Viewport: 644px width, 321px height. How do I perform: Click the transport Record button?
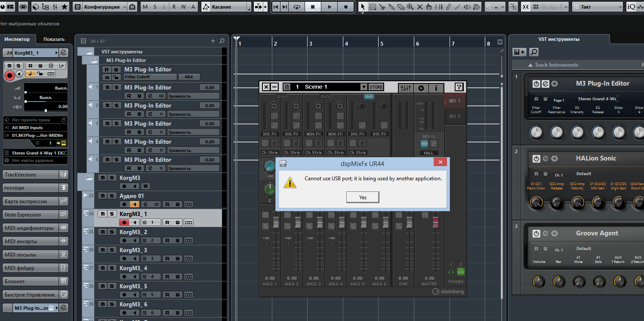346,7
